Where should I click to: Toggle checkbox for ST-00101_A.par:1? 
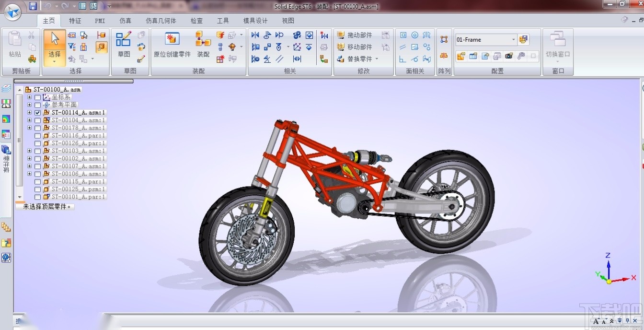click(38, 197)
